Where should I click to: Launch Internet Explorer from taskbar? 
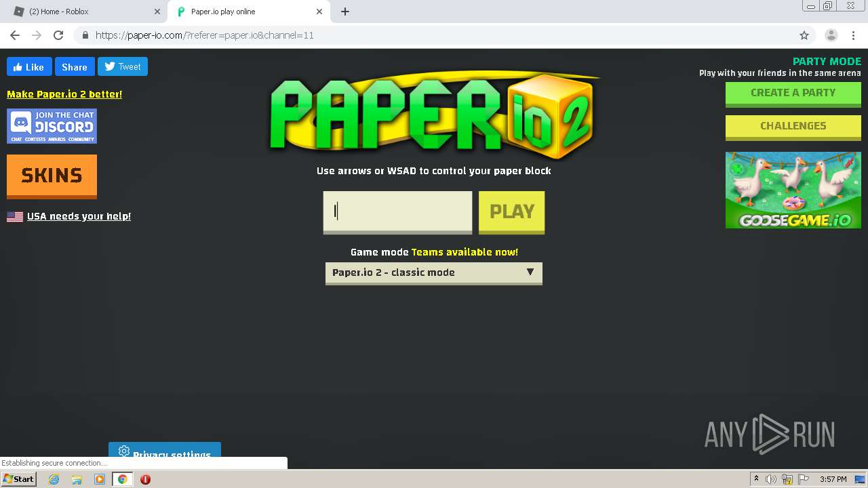click(x=54, y=479)
